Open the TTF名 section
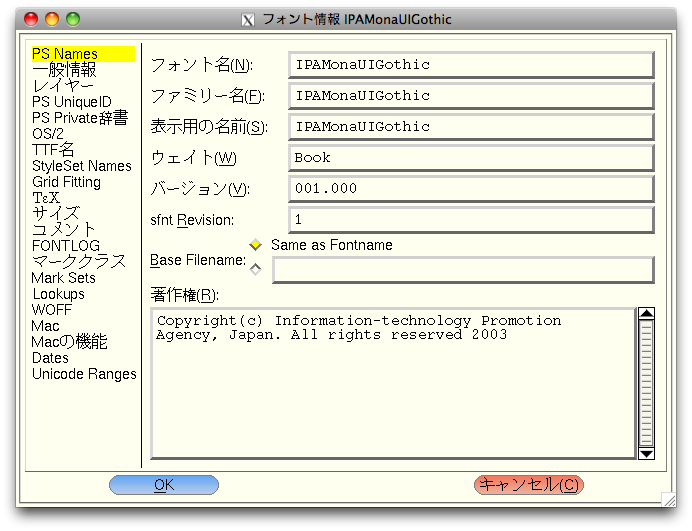Screen dimensions: 692x531 pos(53,150)
